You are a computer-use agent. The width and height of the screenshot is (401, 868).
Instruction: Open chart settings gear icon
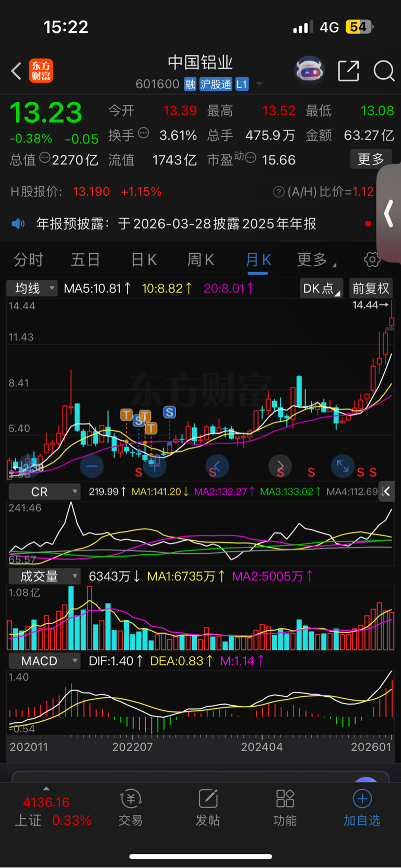[372, 259]
